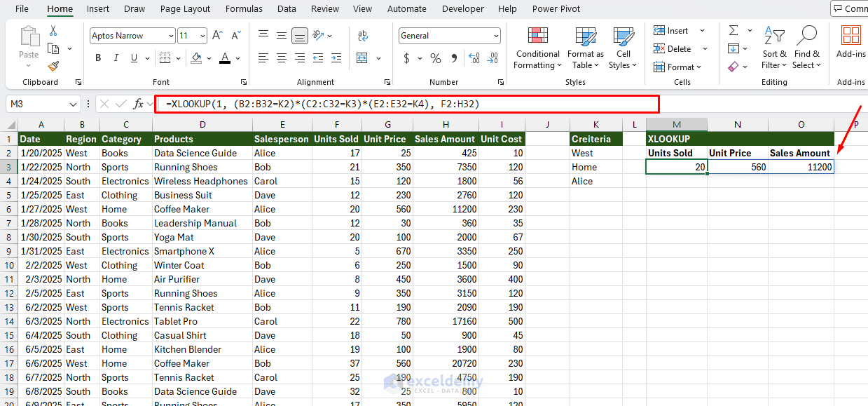868x406 pixels.
Task: Click the Increase Indent icon
Action: tap(336, 58)
